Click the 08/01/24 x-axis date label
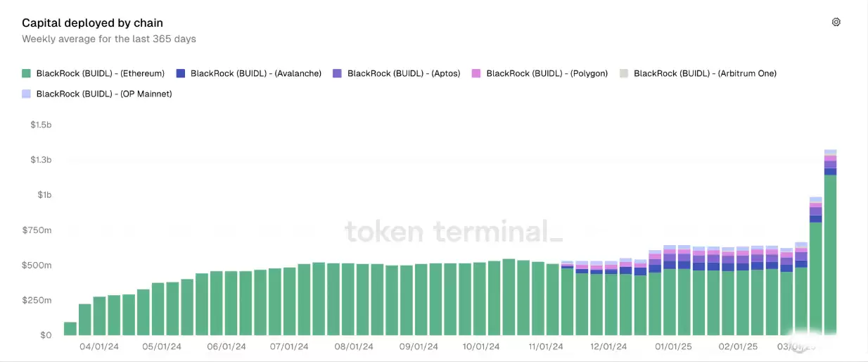868x362 pixels. pyautogui.click(x=352, y=347)
